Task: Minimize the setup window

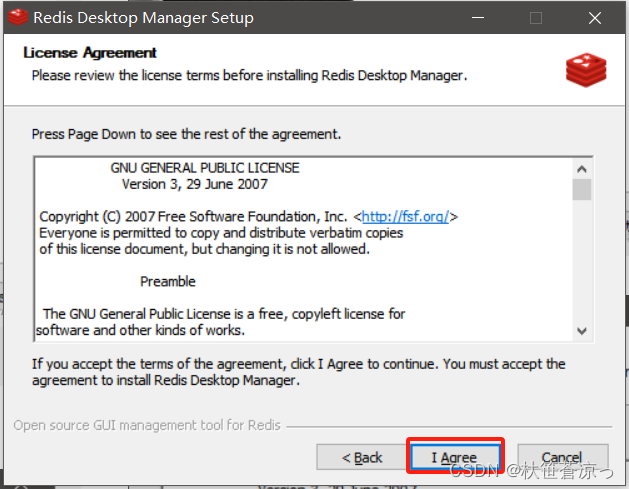Action: pos(478,18)
